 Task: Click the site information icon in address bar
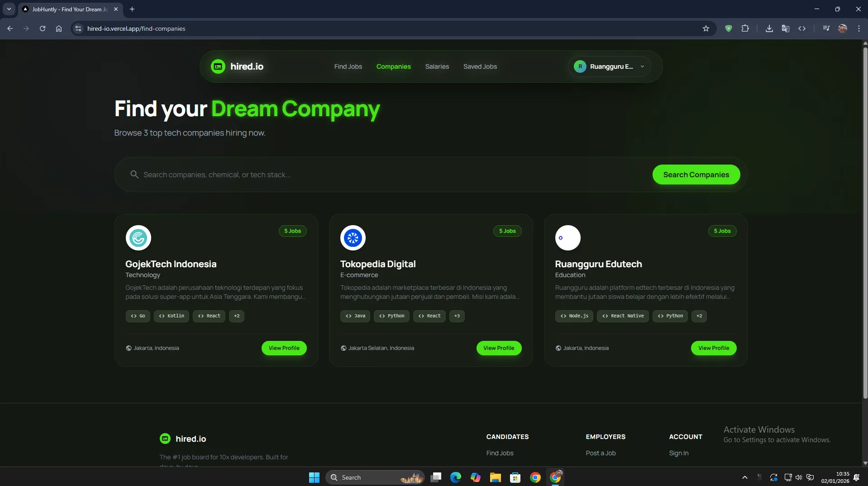78,28
